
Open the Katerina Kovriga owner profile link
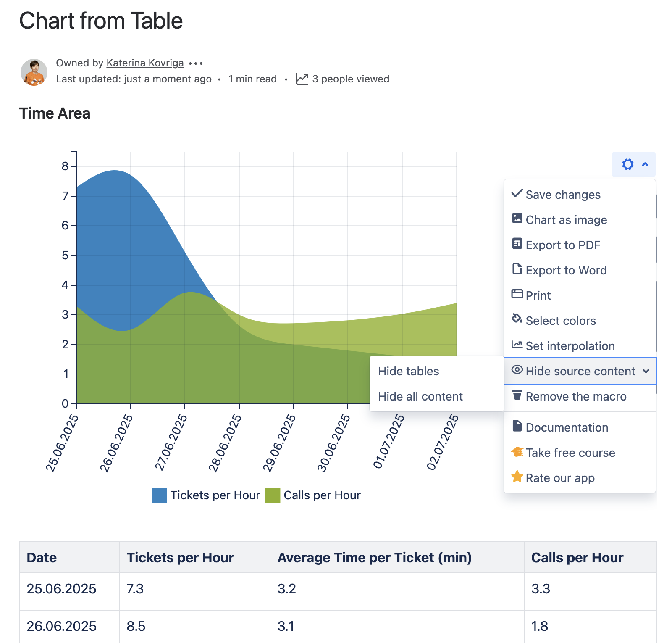point(145,63)
